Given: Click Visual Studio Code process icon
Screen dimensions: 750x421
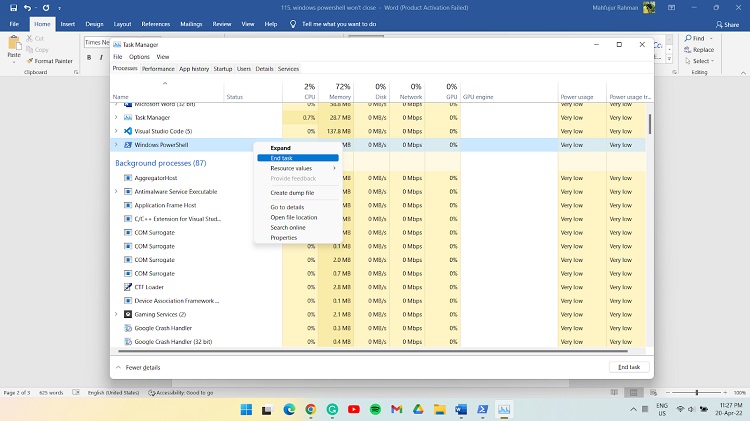Looking at the screenshot, I should pyautogui.click(x=128, y=131).
